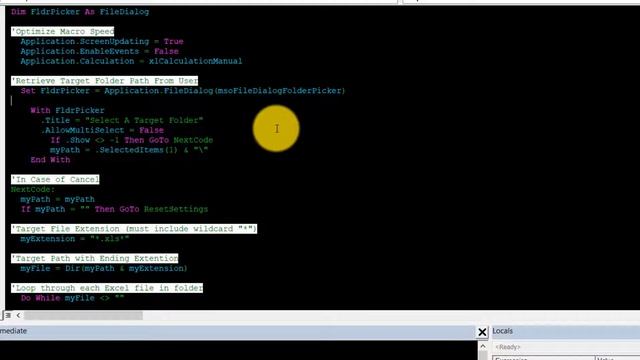Click the NextCode: label line

(33, 189)
